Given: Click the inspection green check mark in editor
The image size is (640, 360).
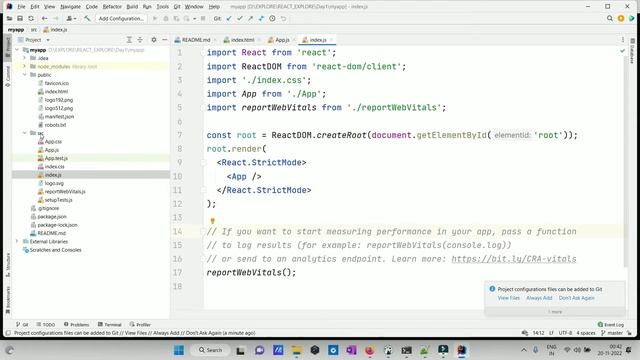Looking at the screenshot, I should pyautogui.click(x=622, y=51).
